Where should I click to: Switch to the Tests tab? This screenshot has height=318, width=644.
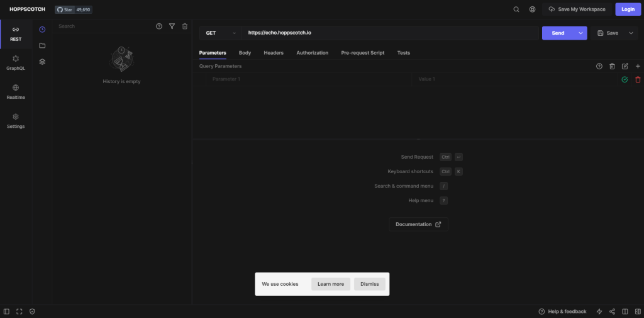[x=403, y=53]
